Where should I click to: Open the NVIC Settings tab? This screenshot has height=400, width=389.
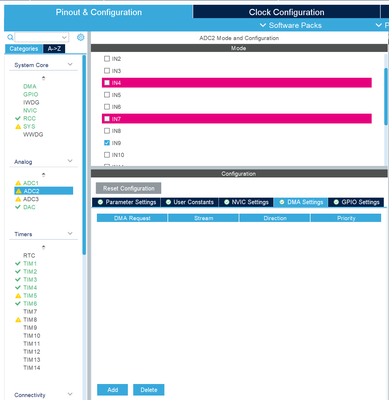point(246,202)
